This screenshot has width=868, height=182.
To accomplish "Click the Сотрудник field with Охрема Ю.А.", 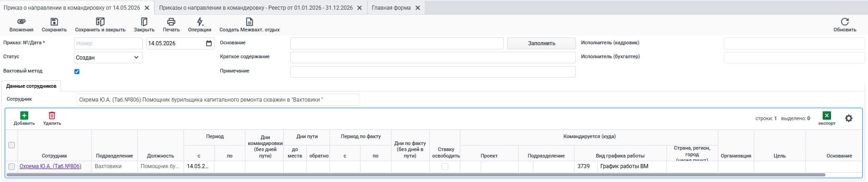I will (x=218, y=100).
